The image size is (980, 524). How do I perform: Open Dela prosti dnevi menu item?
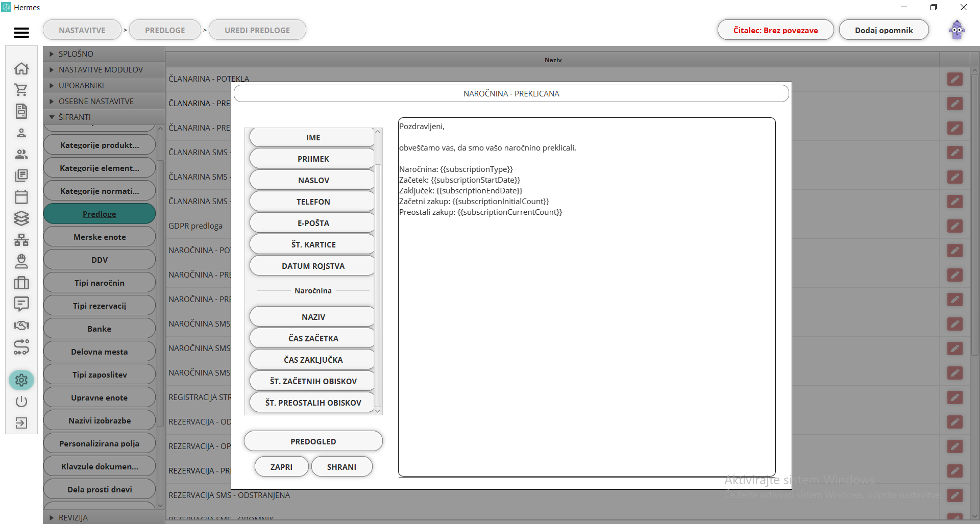[100, 489]
